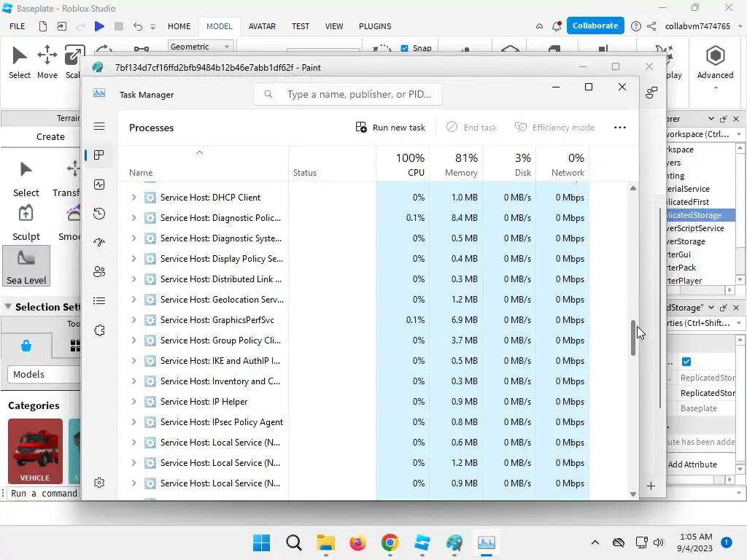Toggle checked property checkbox in Properties
The image size is (747, 560).
pos(686,362)
